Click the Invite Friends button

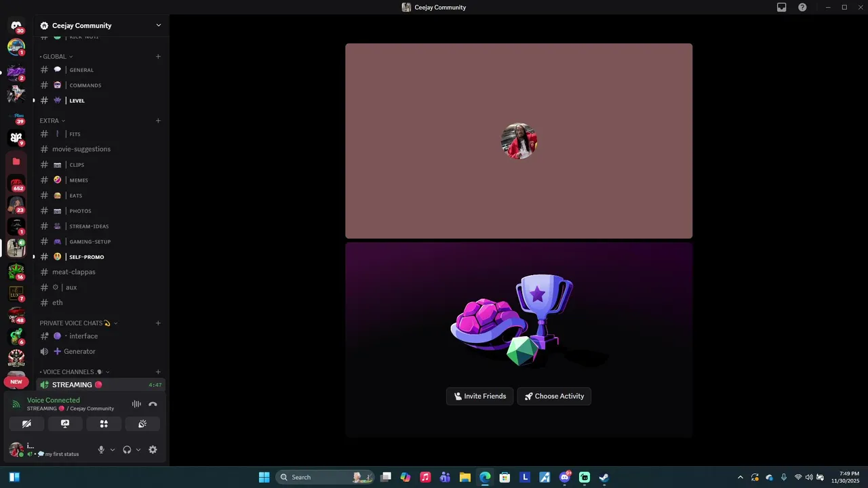(480, 396)
